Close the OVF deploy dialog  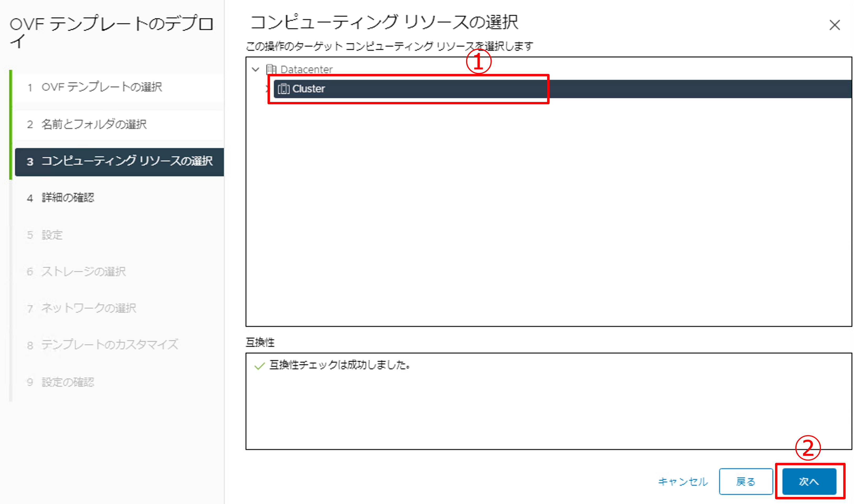[x=834, y=25]
